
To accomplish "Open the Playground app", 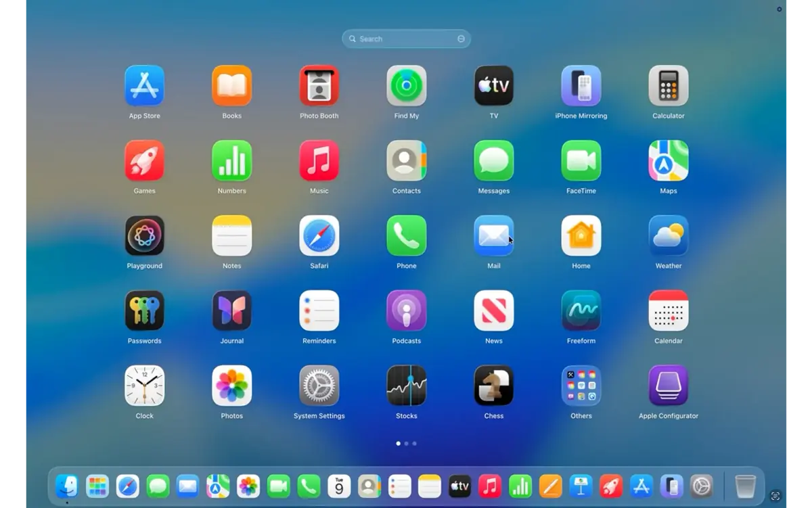I will 144,236.
